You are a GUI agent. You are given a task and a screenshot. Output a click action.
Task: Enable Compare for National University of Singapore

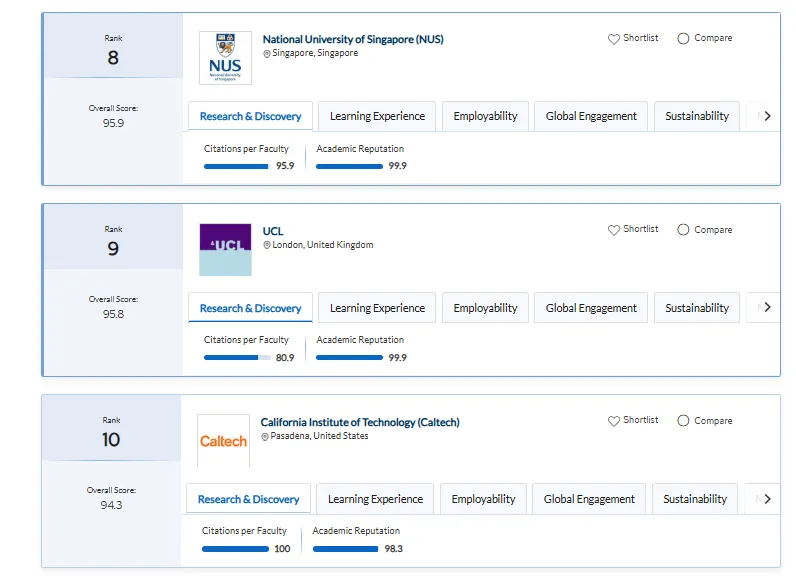point(683,39)
